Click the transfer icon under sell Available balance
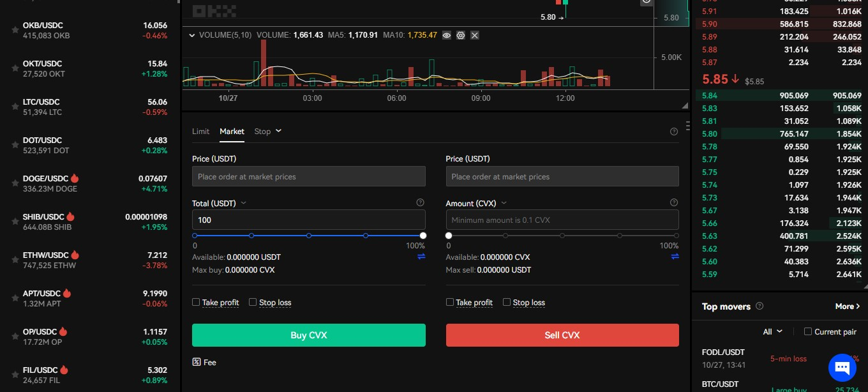 pyautogui.click(x=675, y=257)
